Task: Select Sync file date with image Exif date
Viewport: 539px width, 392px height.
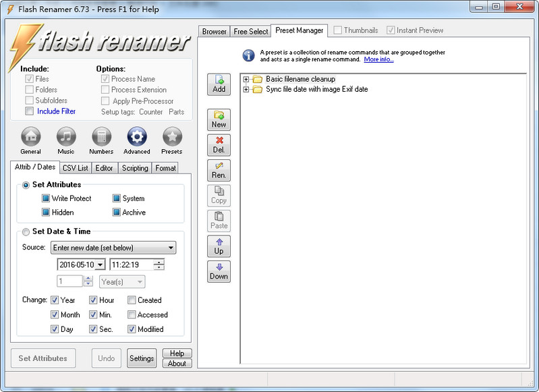Action: [x=316, y=90]
